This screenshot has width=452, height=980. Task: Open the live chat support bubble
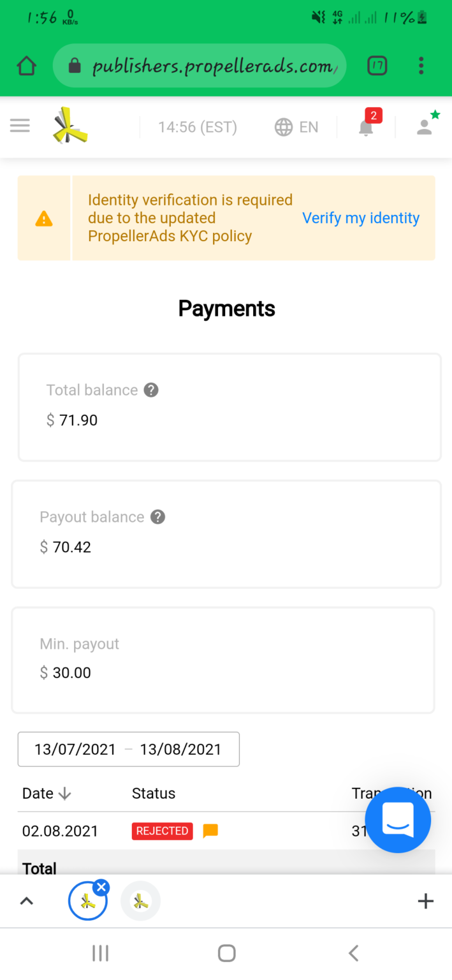(398, 820)
